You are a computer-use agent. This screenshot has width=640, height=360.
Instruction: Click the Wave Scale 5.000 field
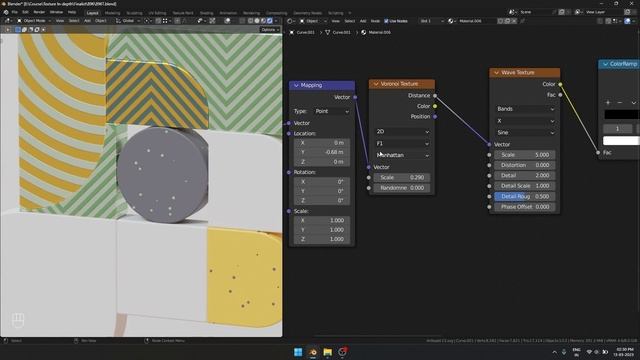525,155
